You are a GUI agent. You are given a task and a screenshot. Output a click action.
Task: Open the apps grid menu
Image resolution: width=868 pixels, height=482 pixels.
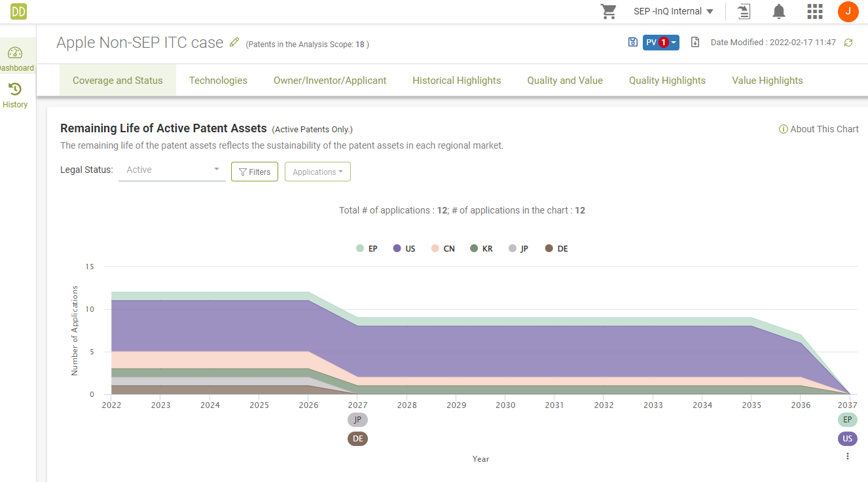pyautogui.click(x=814, y=11)
